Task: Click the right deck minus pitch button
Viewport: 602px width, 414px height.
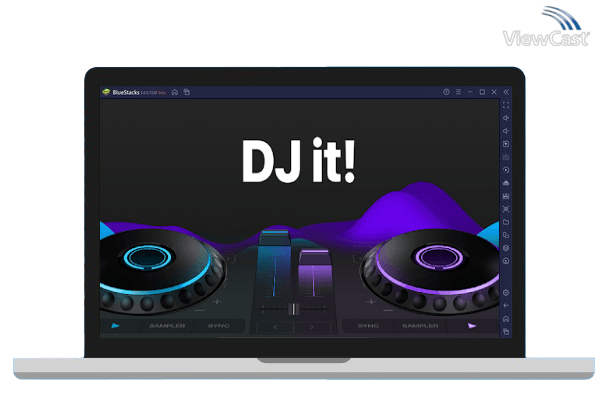Action: point(388,310)
